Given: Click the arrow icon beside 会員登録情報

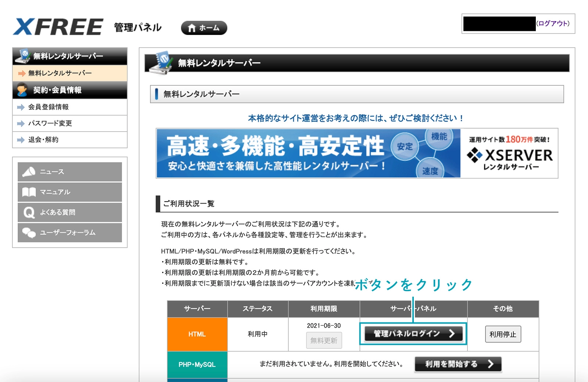Looking at the screenshot, I should coord(21,107).
